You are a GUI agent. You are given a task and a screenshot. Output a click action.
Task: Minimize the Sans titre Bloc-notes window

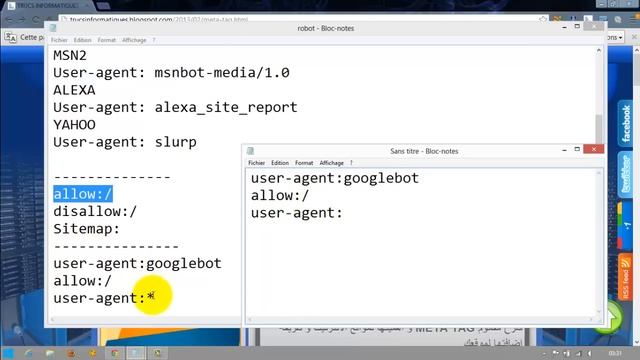click(564, 150)
